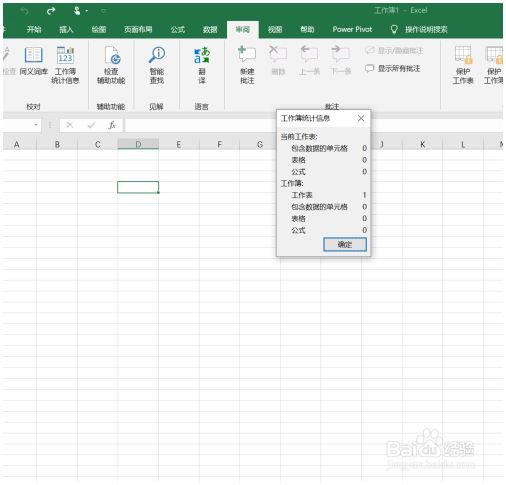This screenshot has width=506, height=485.
Task: Click the Workbook Statistics (工作簿统计信息) icon
Action: pyautogui.click(x=65, y=55)
